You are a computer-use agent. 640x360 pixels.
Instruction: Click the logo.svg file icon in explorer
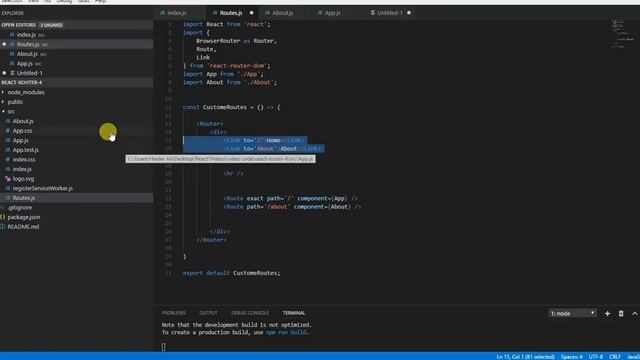tap(8, 179)
